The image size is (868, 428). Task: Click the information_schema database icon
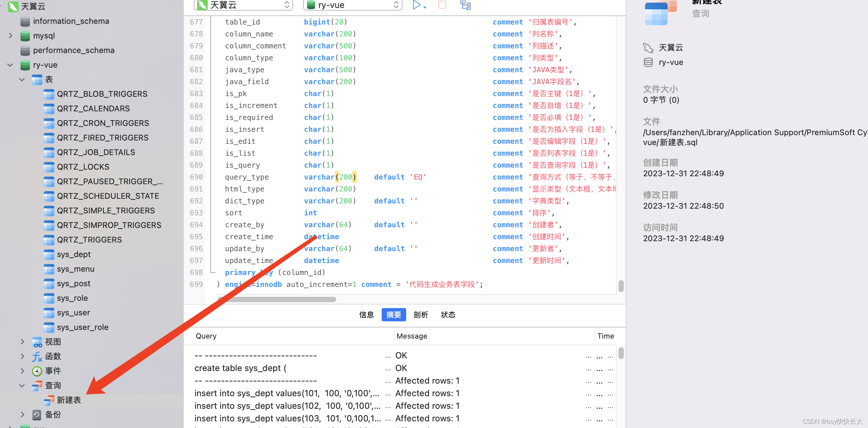(x=25, y=21)
